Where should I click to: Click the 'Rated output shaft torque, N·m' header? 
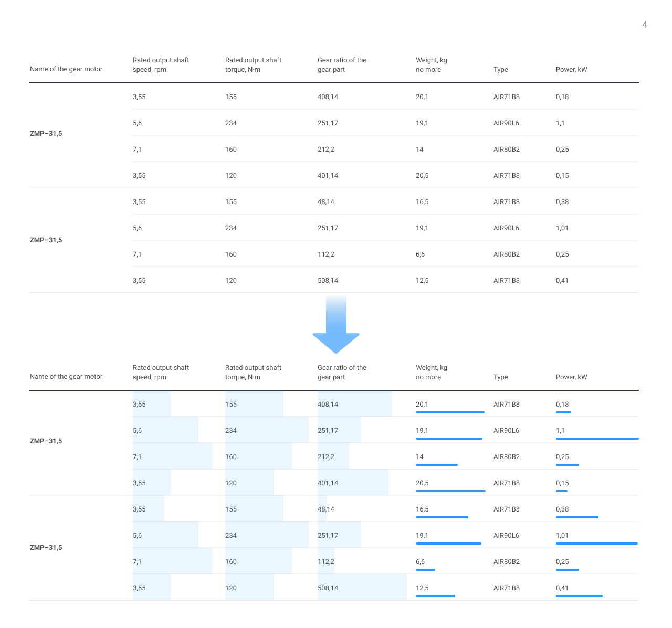coord(253,65)
